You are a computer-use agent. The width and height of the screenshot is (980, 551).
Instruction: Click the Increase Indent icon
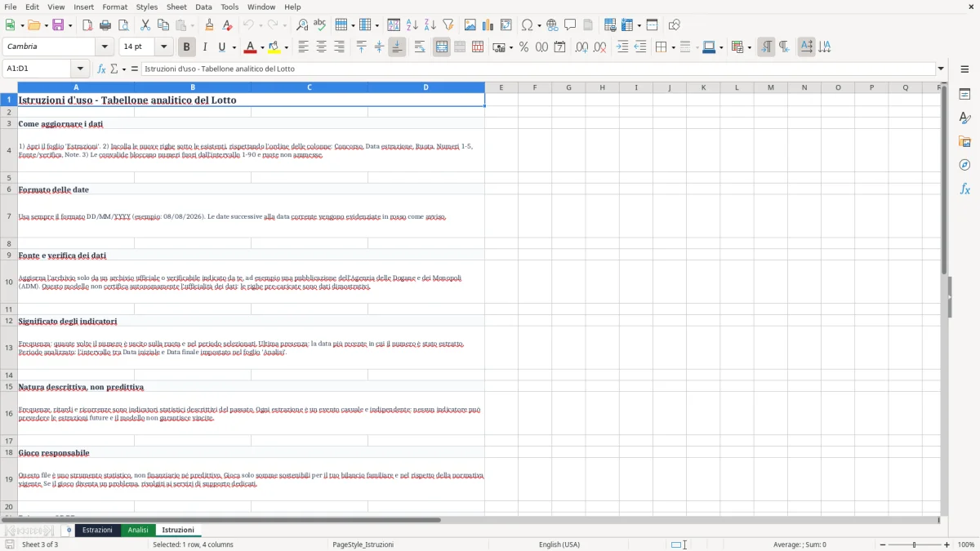tap(622, 47)
